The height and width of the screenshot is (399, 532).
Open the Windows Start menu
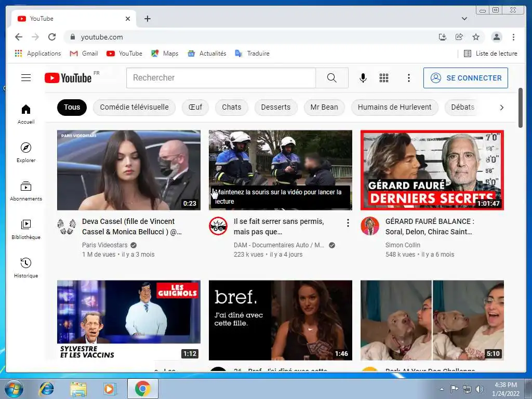(x=14, y=389)
